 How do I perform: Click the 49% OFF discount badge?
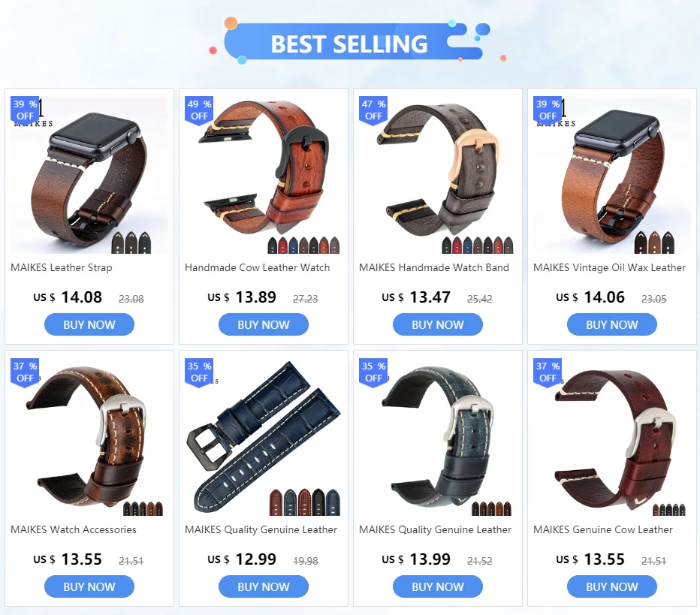click(x=199, y=110)
